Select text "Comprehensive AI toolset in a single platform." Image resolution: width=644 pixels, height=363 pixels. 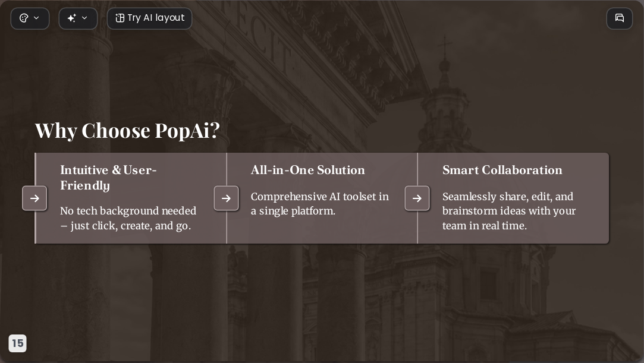tap(319, 204)
